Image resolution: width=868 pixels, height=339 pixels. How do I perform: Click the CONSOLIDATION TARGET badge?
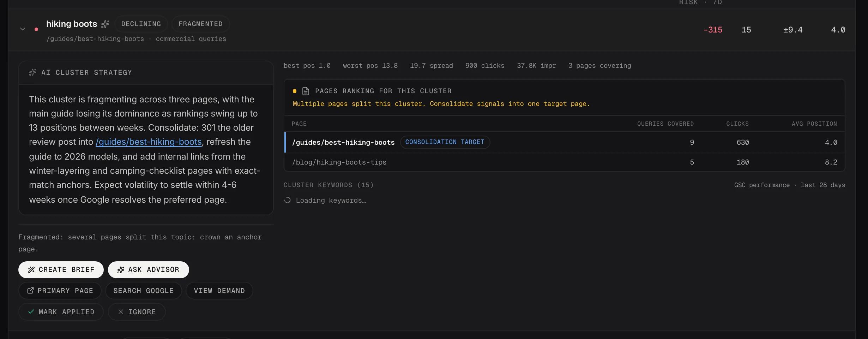(445, 142)
